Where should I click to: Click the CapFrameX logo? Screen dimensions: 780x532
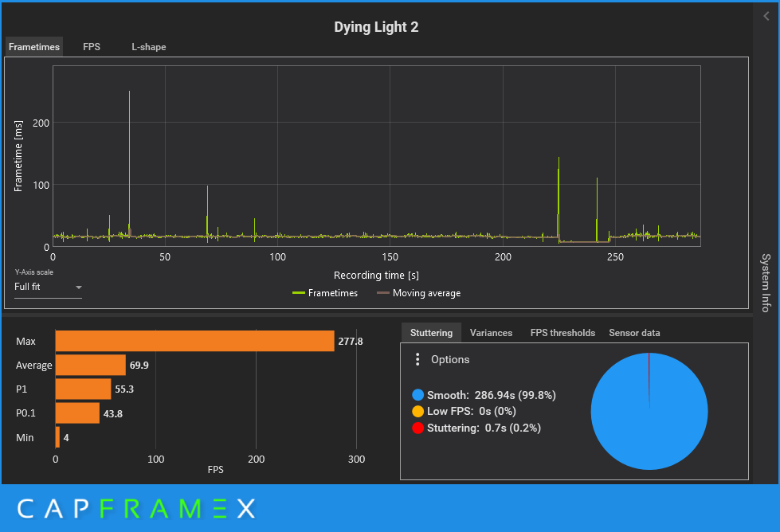[135, 509]
